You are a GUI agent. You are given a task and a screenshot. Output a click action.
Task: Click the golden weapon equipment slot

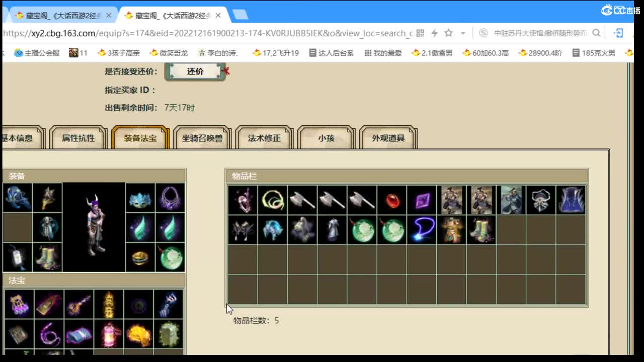(48, 198)
